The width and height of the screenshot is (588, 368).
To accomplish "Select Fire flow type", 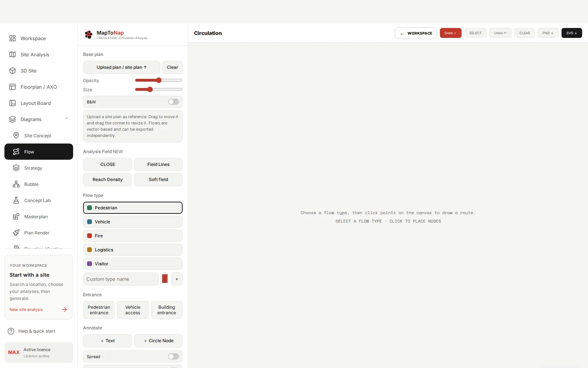I will [133, 236].
